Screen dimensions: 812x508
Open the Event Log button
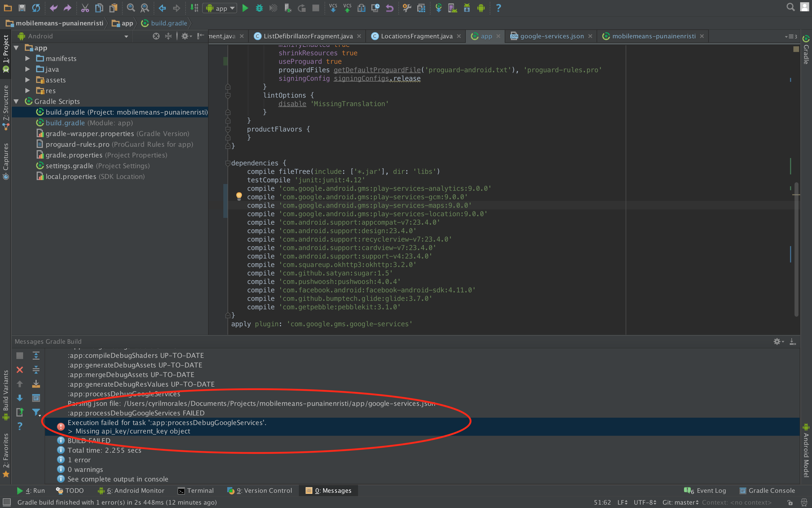[x=705, y=491]
